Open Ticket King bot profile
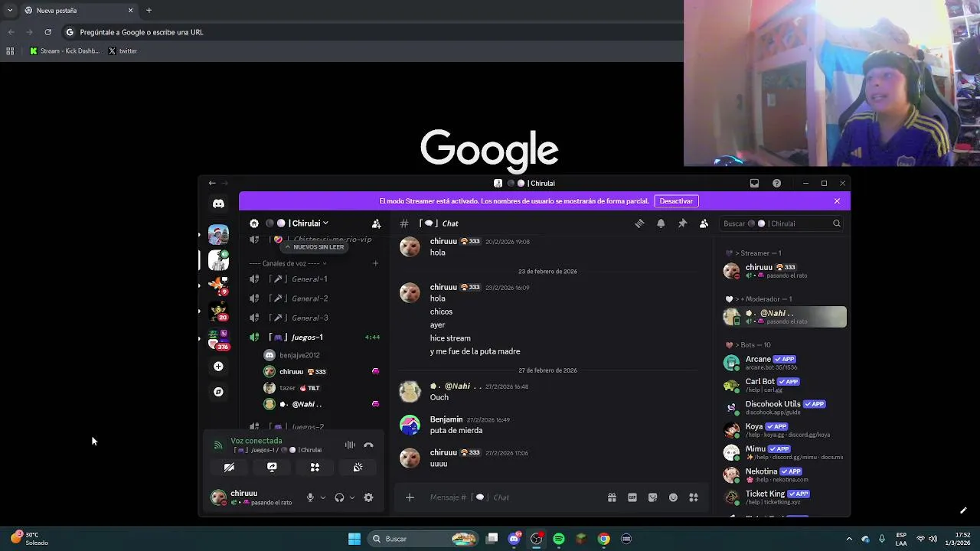The width and height of the screenshot is (980, 551). (x=784, y=497)
